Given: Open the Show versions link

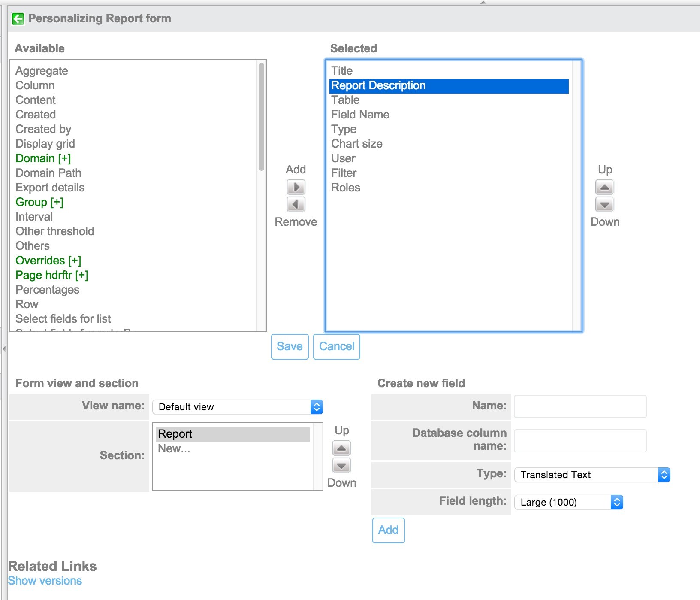Looking at the screenshot, I should pos(45,581).
